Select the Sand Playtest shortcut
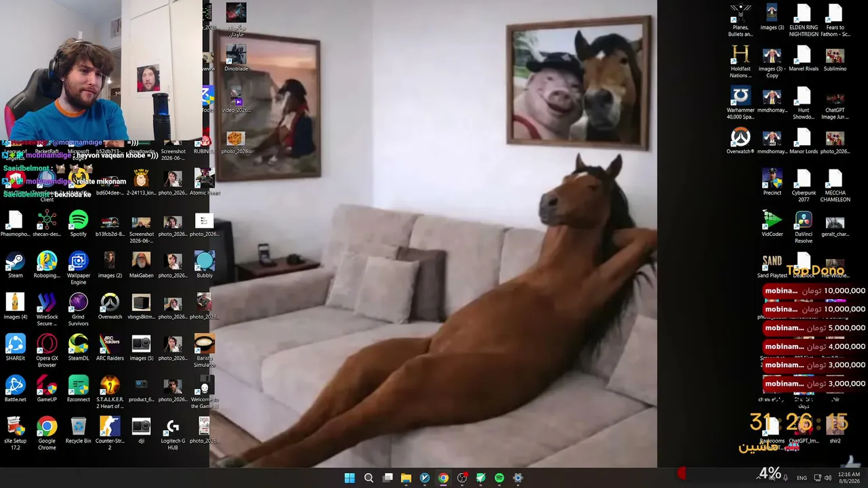The width and height of the screenshot is (868, 488). click(x=772, y=266)
